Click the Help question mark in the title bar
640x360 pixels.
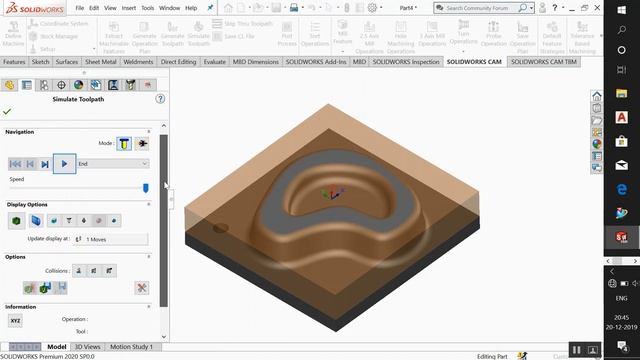tap(555, 8)
